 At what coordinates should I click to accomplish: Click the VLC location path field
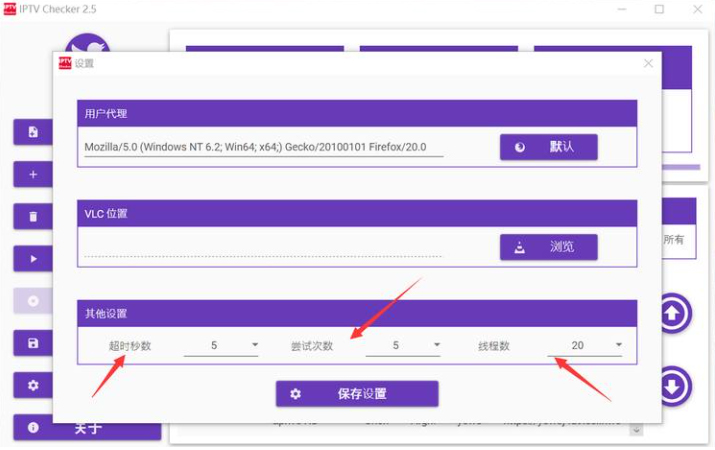(x=263, y=247)
